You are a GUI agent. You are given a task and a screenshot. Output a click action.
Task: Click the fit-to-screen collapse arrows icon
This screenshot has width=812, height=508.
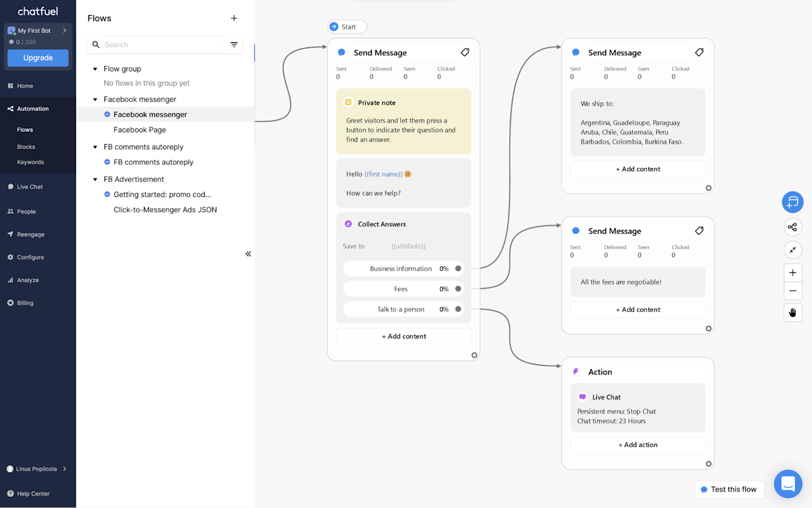(x=793, y=250)
